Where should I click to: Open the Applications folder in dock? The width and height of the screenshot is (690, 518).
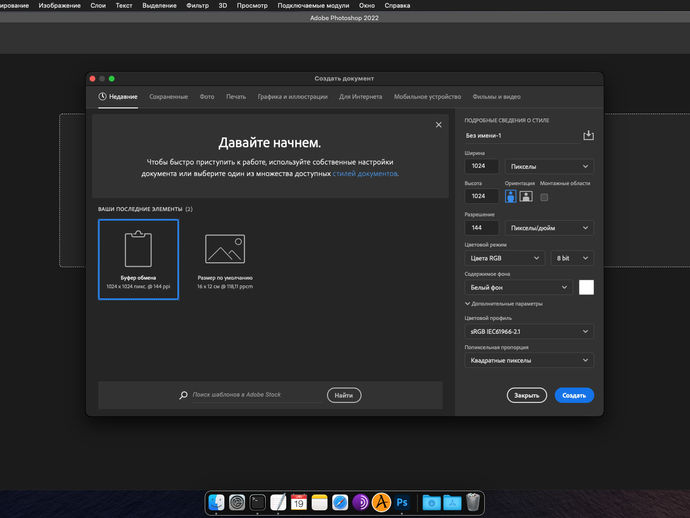(452, 502)
